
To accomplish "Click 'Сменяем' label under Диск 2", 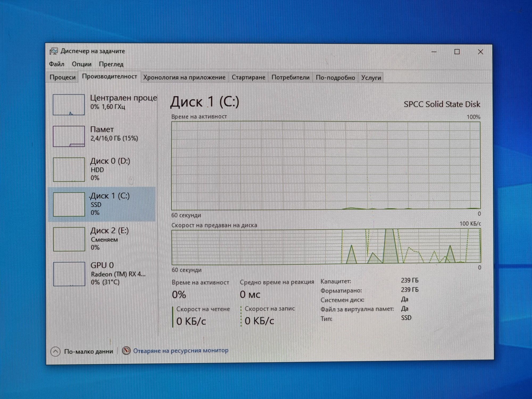I will 104,239.
